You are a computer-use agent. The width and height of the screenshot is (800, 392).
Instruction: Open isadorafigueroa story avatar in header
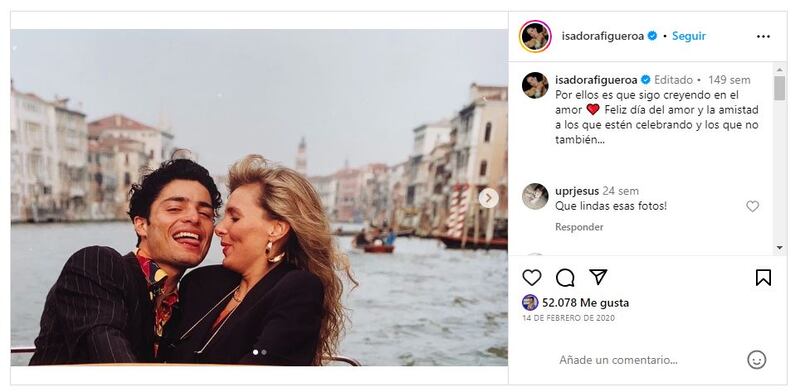pyautogui.click(x=535, y=36)
